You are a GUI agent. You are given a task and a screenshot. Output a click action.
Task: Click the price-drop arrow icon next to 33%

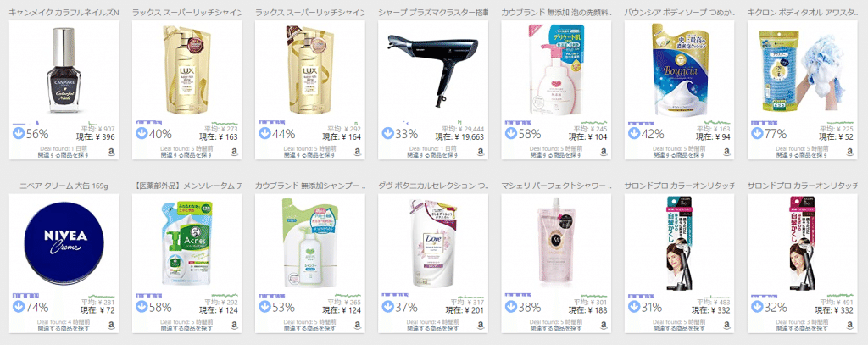pyautogui.click(x=387, y=133)
